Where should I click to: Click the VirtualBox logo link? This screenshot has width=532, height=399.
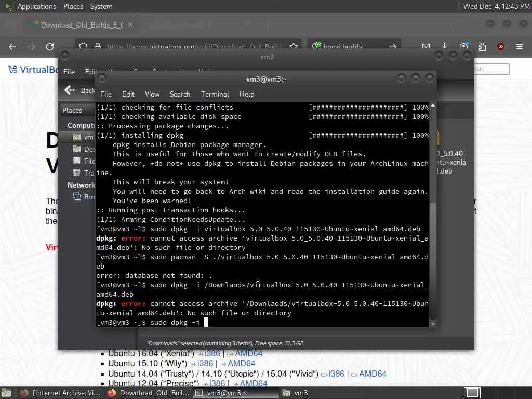(33, 70)
